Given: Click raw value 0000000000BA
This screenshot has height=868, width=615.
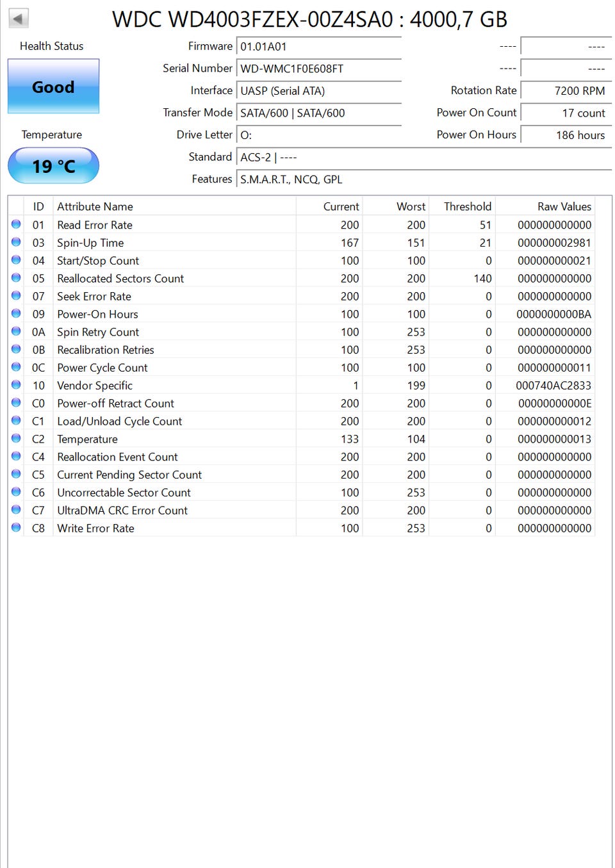Looking at the screenshot, I should (553, 315).
